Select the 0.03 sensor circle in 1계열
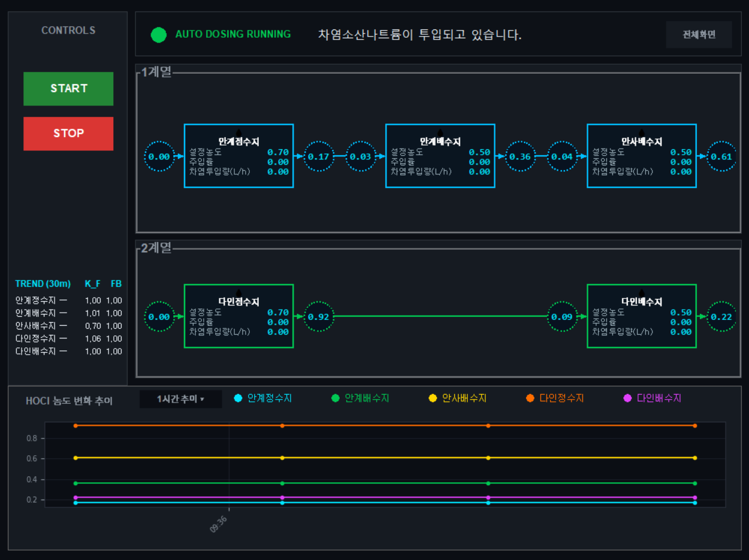This screenshot has height=560, width=749. [x=361, y=157]
